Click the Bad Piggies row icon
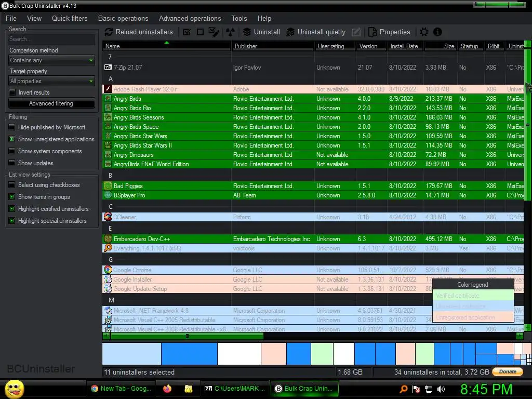 [x=108, y=185]
